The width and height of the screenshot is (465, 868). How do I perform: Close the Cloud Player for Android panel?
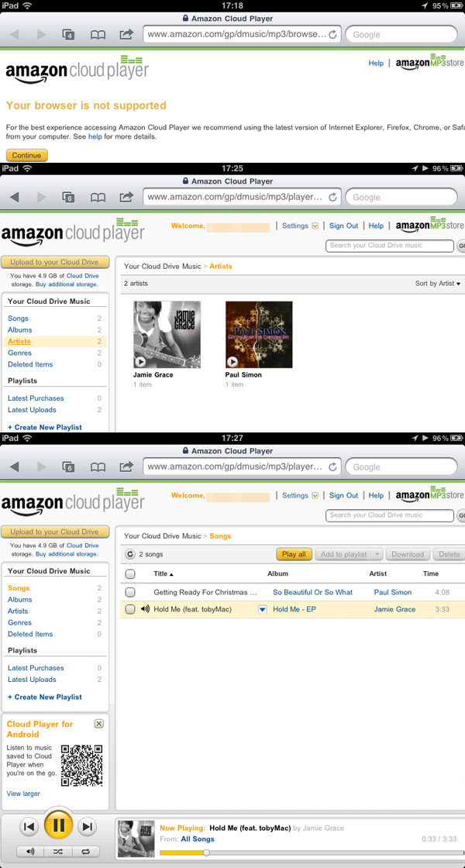point(98,724)
